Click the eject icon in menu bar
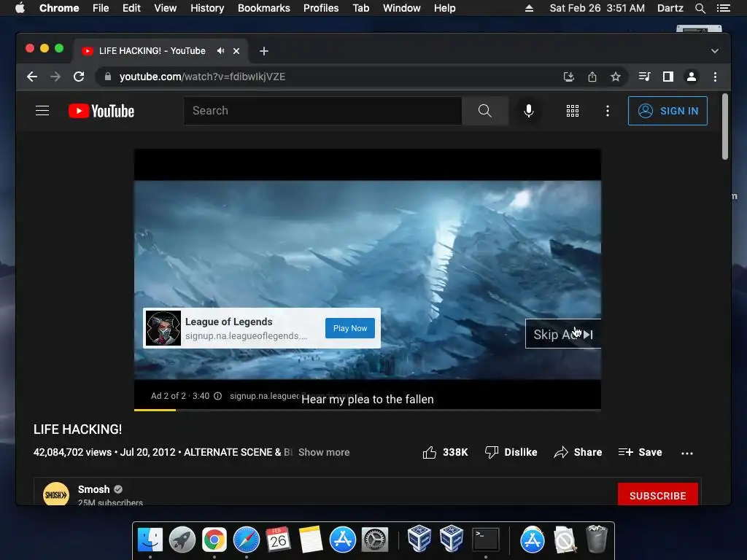Viewport: 747px width, 560px height. 529,8
